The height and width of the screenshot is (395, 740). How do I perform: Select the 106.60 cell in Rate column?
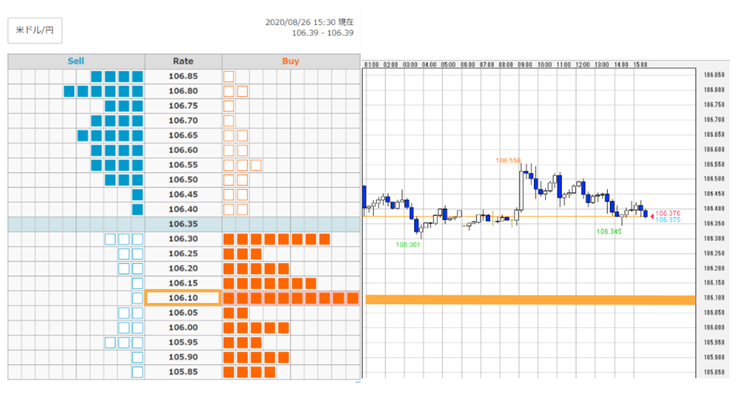183,150
